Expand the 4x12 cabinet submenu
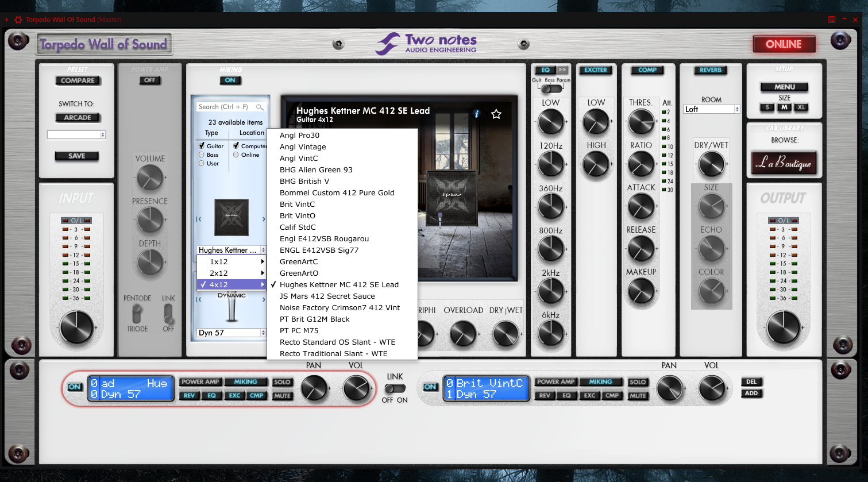The height and width of the screenshot is (482, 868). [232, 284]
